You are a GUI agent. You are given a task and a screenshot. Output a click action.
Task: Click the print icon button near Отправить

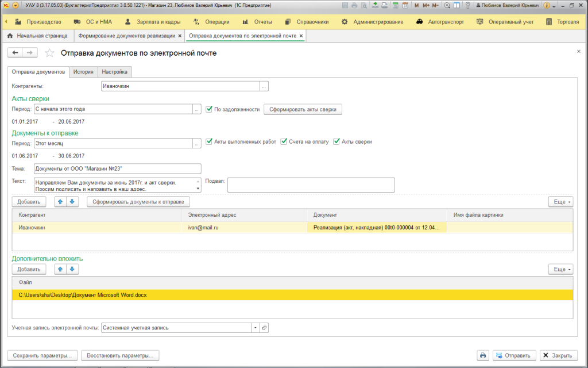pyautogui.click(x=483, y=355)
